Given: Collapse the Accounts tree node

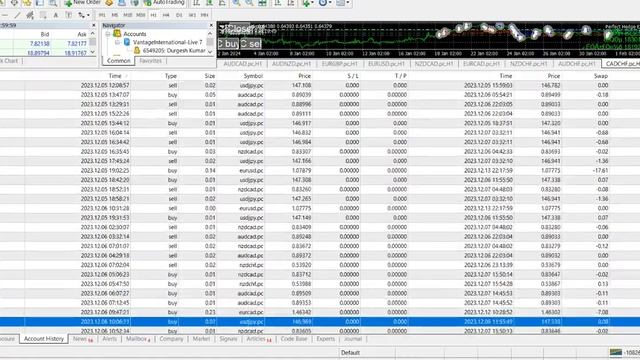Looking at the screenshot, I should 108,34.
